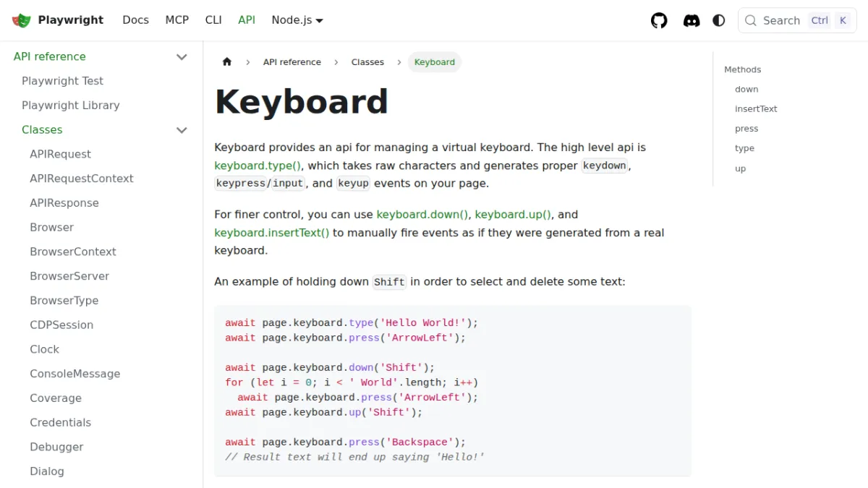Image resolution: width=868 pixels, height=488 pixels.
Task: Click the 'Backspace' code line
Action: click(x=346, y=442)
